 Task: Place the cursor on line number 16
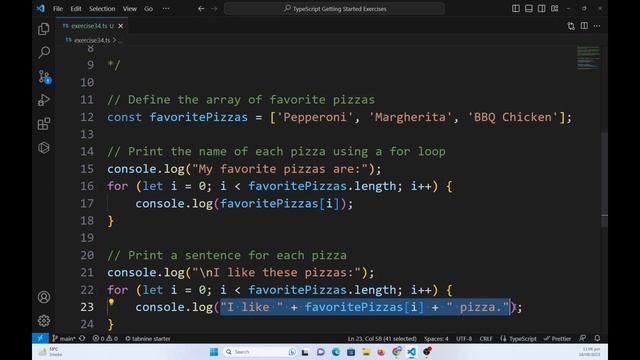87,186
